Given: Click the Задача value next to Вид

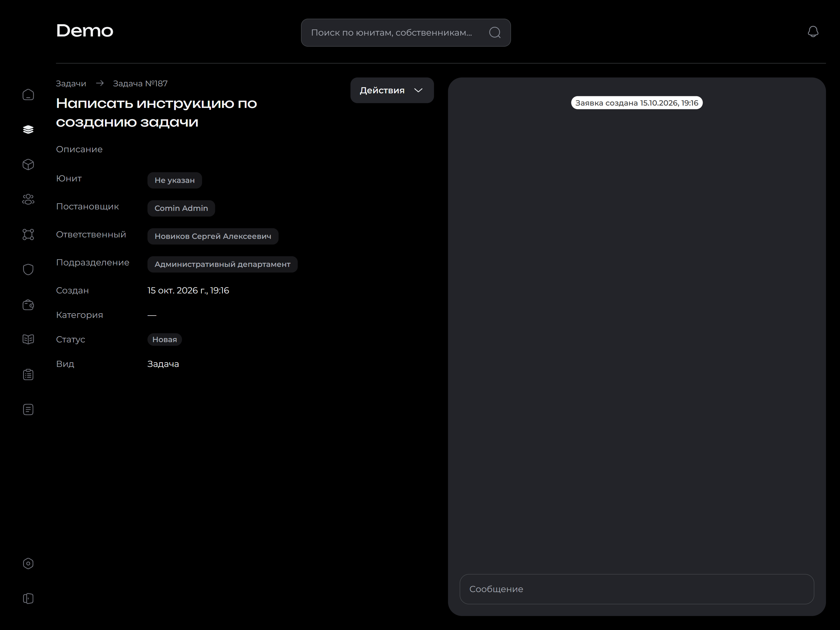Looking at the screenshot, I should click(x=163, y=364).
